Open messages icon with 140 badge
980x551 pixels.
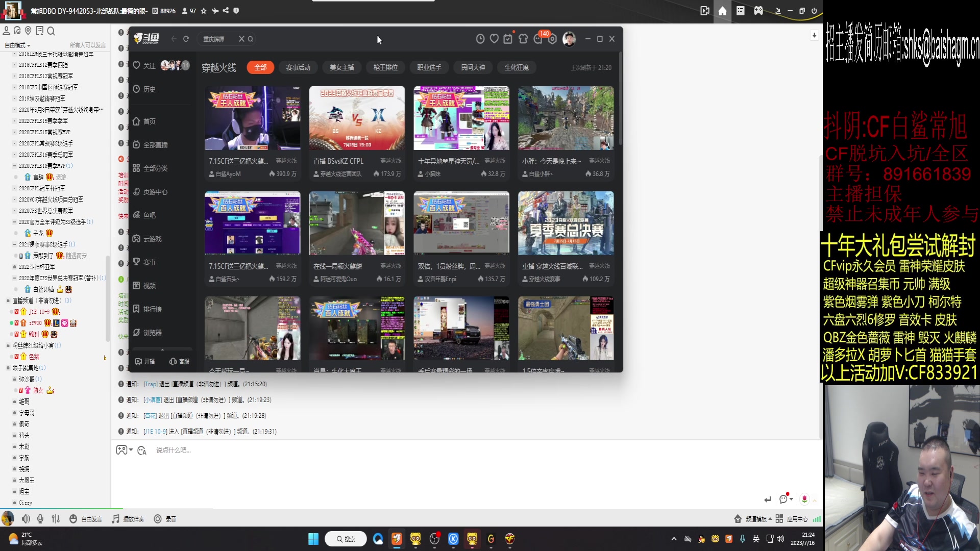click(x=539, y=38)
